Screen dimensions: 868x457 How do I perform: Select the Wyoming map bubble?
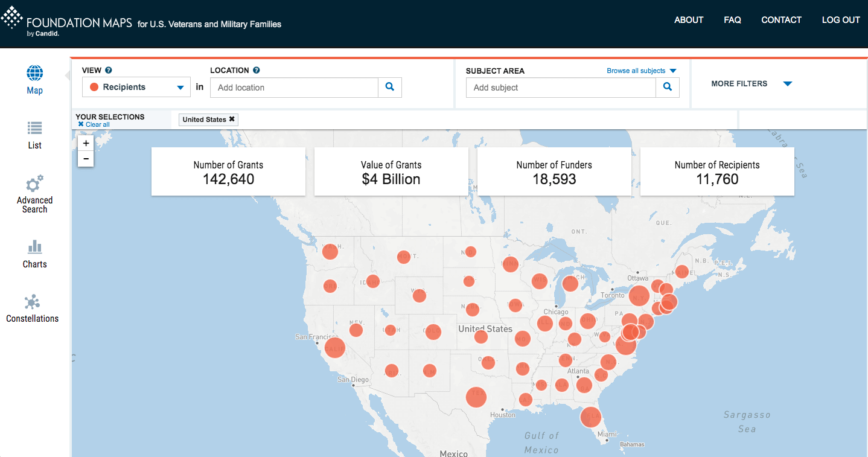[419, 296]
